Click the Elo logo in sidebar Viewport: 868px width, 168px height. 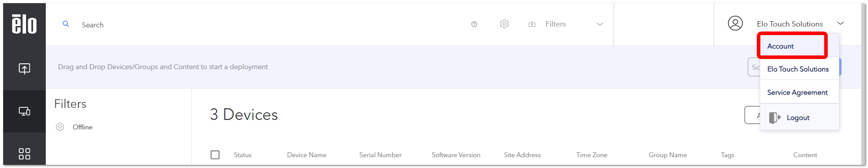tap(24, 24)
